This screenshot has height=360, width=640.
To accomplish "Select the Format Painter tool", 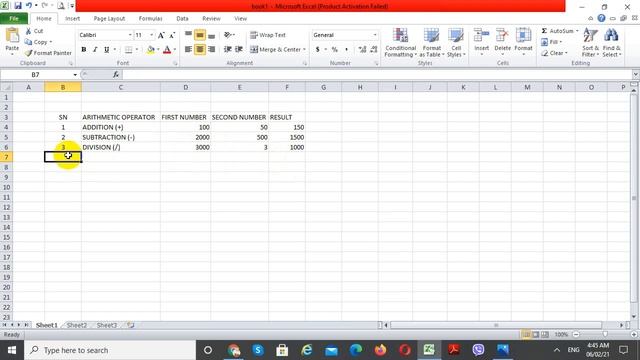I will pyautogui.click(x=48, y=53).
